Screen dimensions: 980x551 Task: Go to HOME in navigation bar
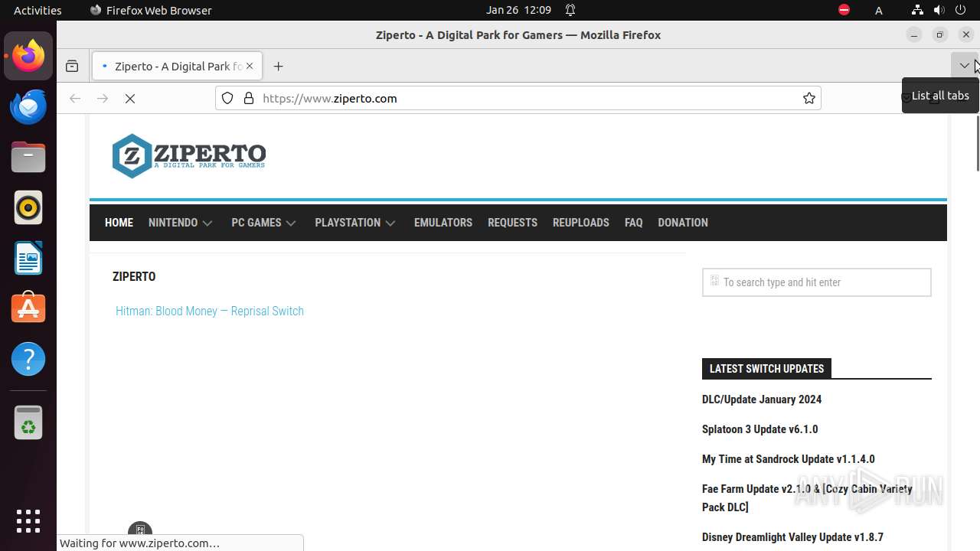pos(119,223)
